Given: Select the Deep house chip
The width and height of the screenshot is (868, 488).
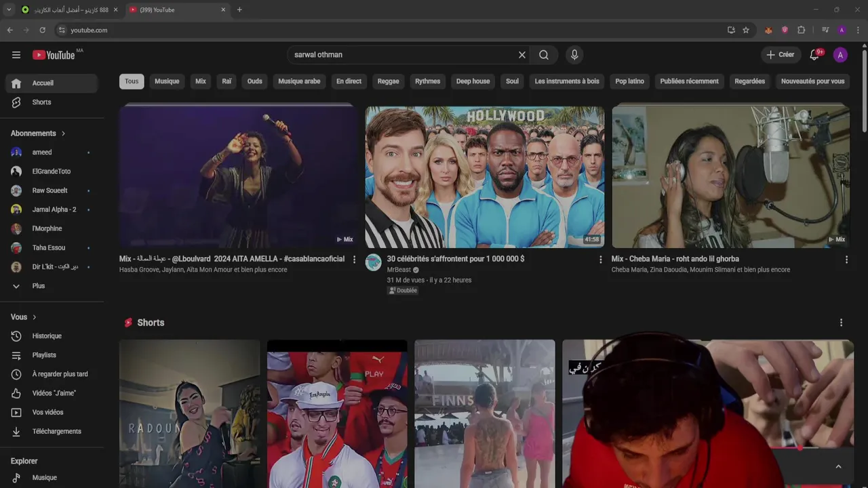Looking at the screenshot, I should pyautogui.click(x=473, y=81).
